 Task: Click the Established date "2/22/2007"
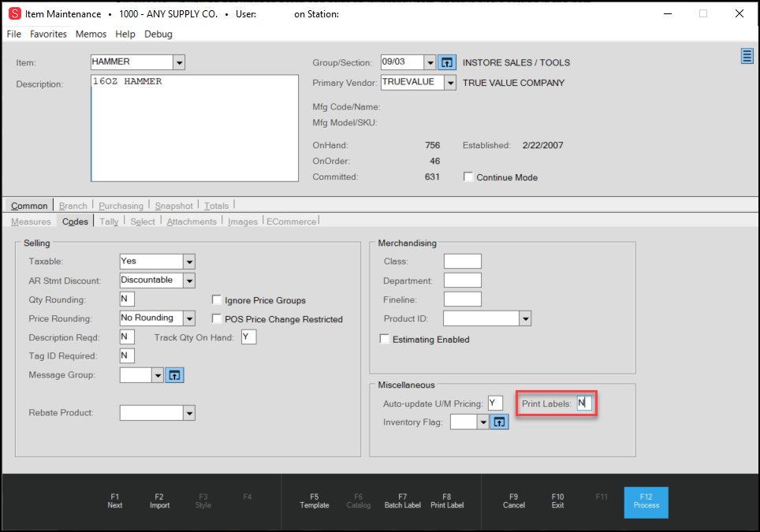coord(543,145)
